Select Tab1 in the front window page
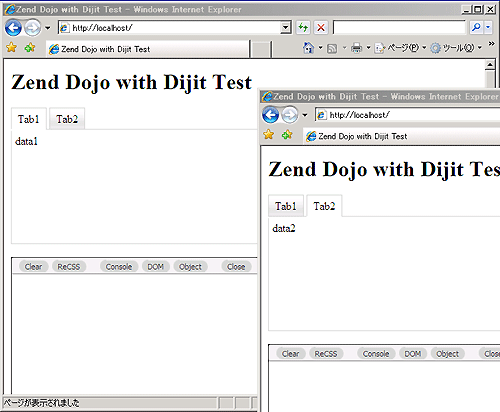500x412 pixels. 286,206
